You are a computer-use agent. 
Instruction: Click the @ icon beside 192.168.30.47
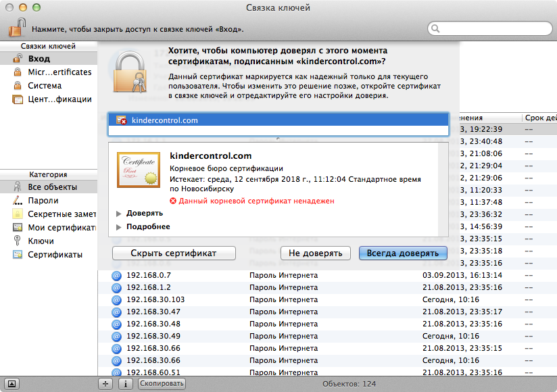(x=116, y=312)
